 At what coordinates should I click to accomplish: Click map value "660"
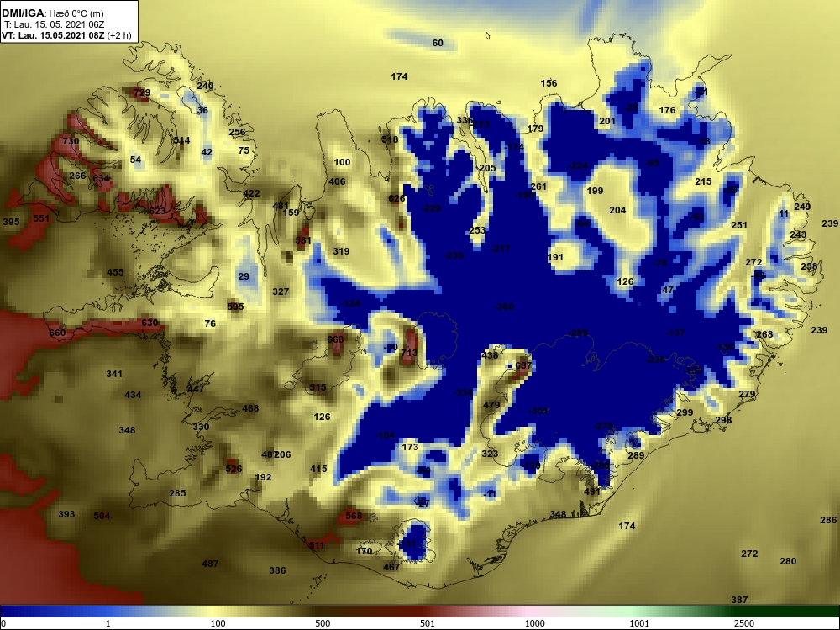(57, 333)
